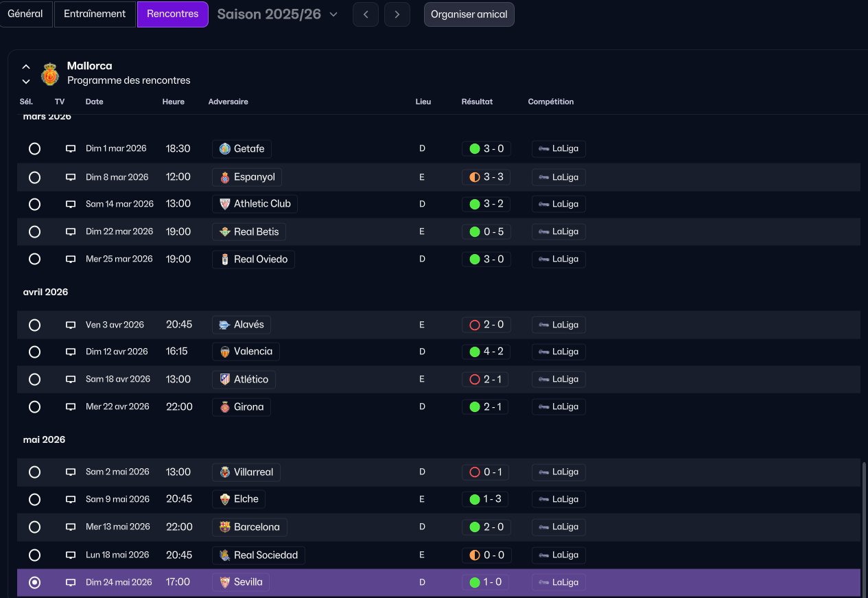The height and width of the screenshot is (598, 868).
Task: Click the TV icon for the Getafe match
Action: (70, 149)
